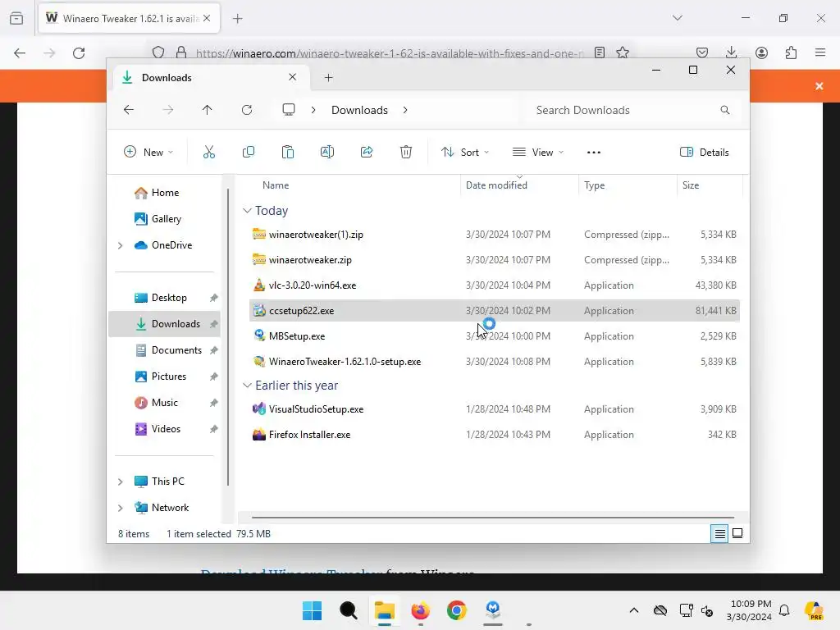This screenshot has height=630, width=840.
Task: Open Home in navigation pane
Action: (x=165, y=193)
